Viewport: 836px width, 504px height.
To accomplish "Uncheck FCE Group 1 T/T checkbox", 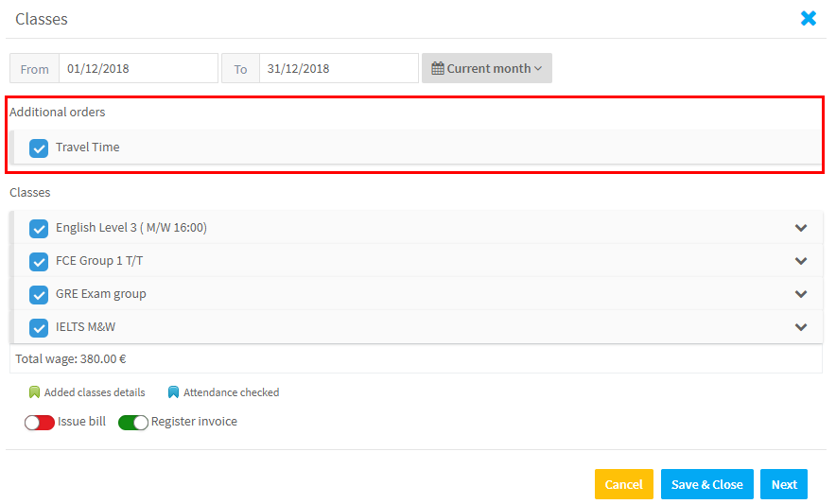I will coord(39,261).
